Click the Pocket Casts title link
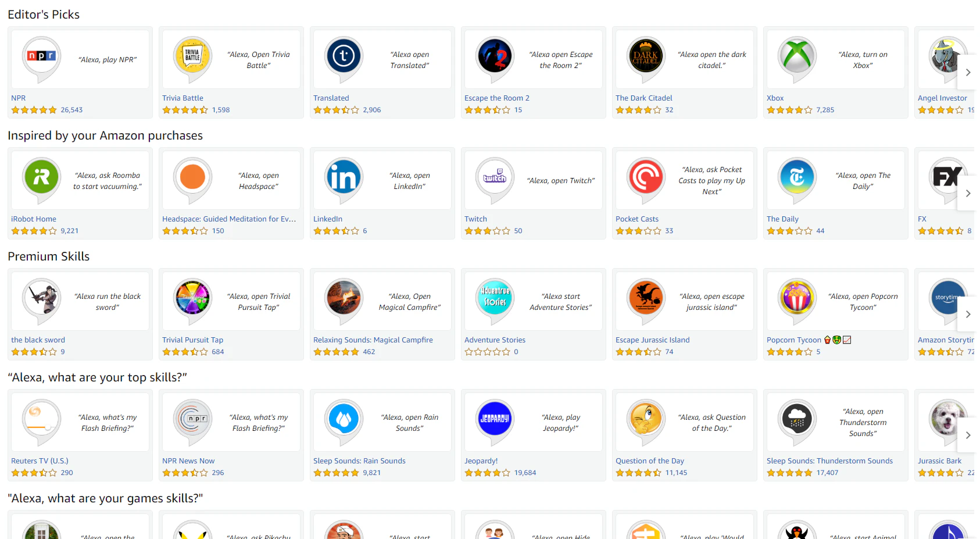This screenshot has width=980, height=539. [x=637, y=219]
